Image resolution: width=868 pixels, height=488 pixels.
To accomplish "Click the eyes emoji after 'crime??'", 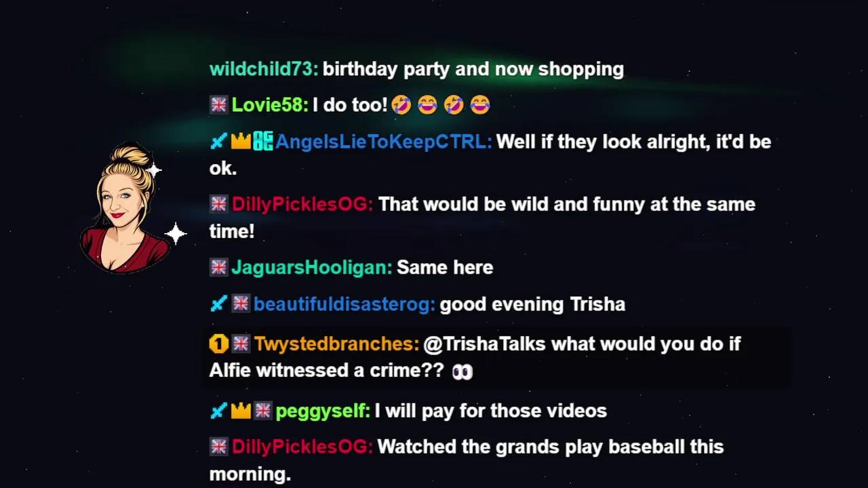I will tap(462, 371).
